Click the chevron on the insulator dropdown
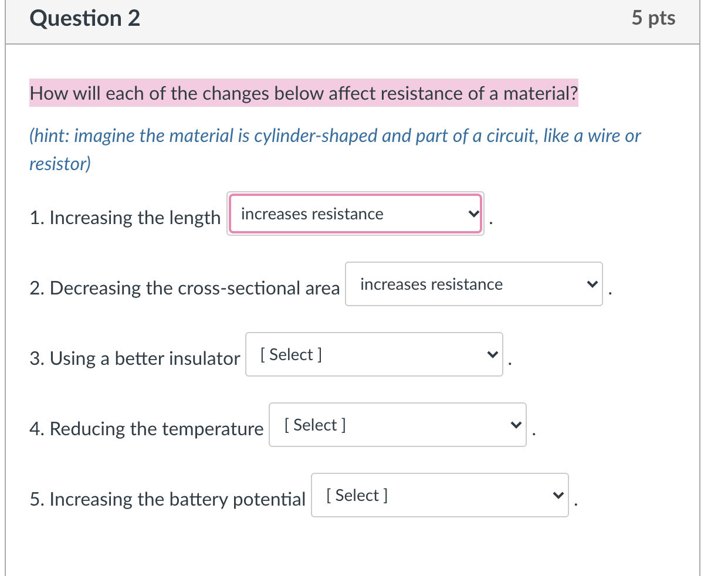Screen dimensions: 728x576 pyautogui.click(x=492, y=355)
